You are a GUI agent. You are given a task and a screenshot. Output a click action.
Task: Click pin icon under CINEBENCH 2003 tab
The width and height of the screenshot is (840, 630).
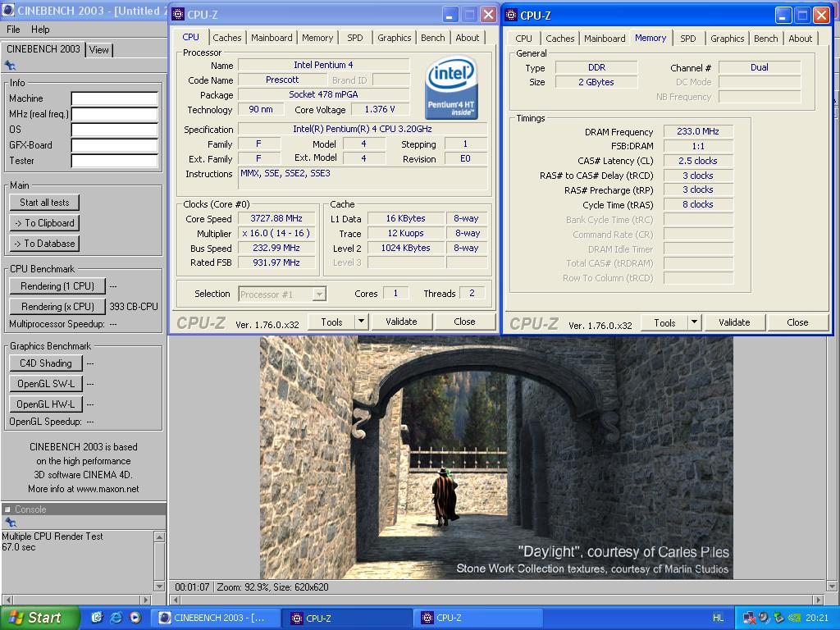click(10, 66)
